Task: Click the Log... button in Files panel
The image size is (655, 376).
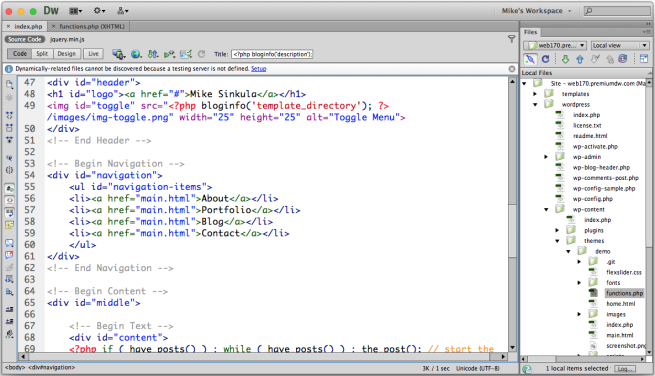Action: point(625,368)
